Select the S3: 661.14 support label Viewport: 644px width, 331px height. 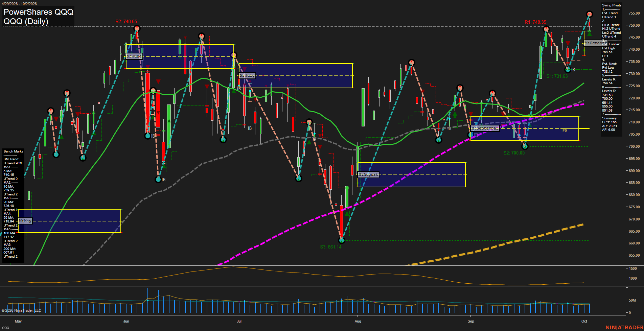point(331,247)
